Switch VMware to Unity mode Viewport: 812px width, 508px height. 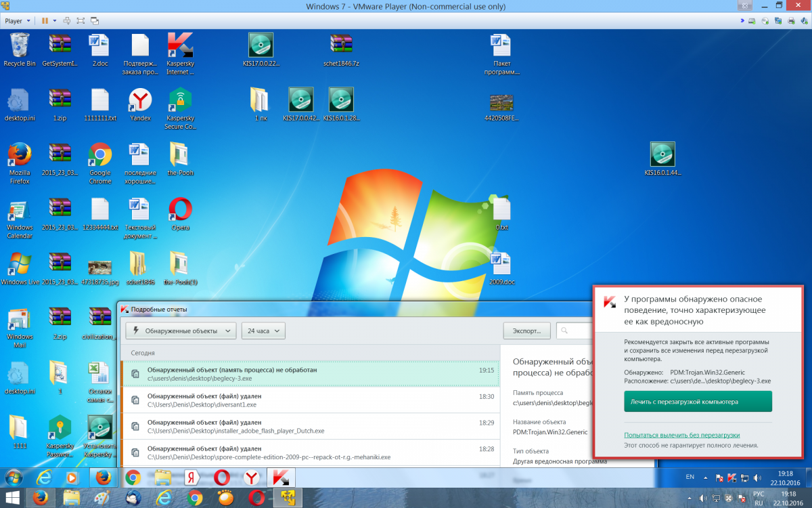(95, 21)
